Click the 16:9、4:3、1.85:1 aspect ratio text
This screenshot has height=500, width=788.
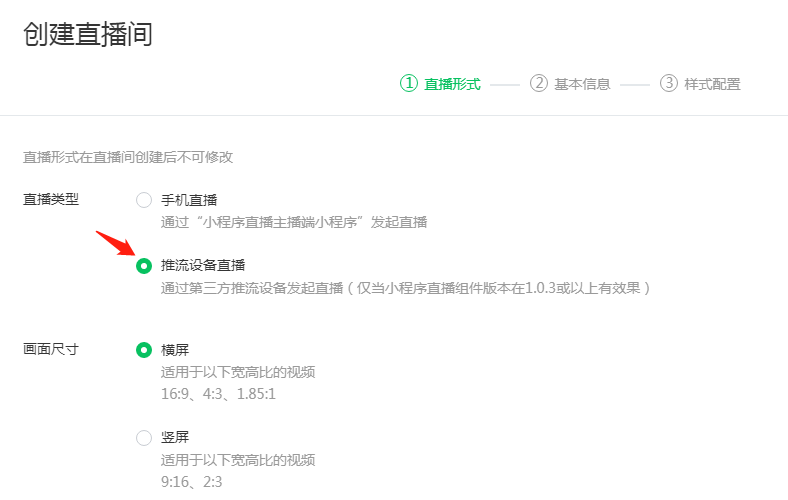(x=218, y=394)
